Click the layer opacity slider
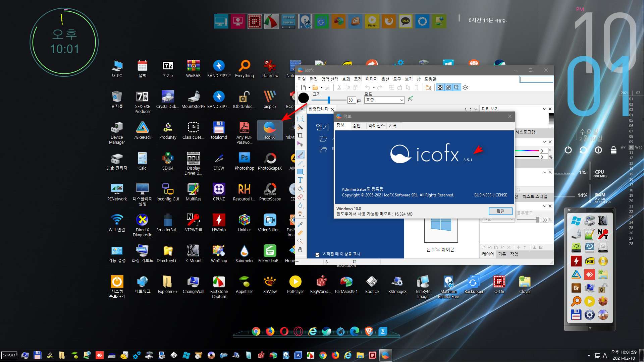Screen dimensions: 644x362 (527, 220)
